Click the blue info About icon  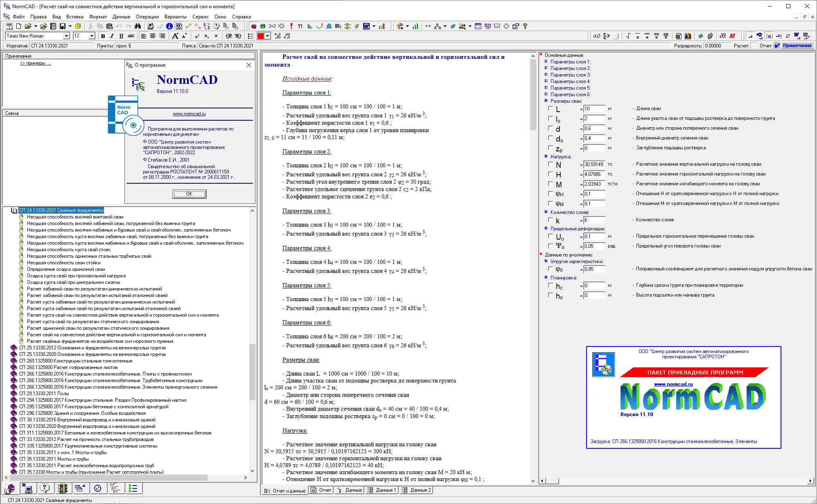click(x=169, y=26)
